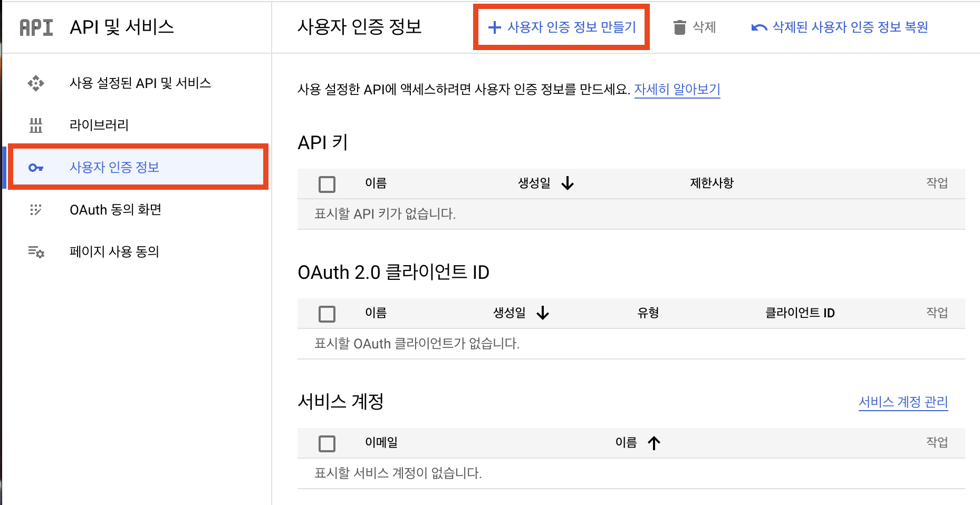Toggle select-all checkbox in OAuth 2.0 클라이언트 ID table
The height and width of the screenshot is (505, 980).
(x=327, y=314)
